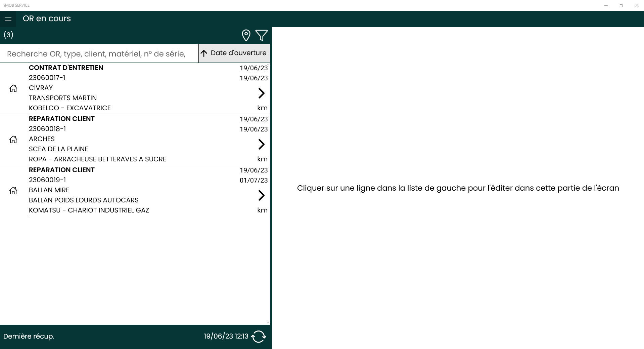The height and width of the screenshot is (349, 644).
Task: Open the hamburger navigation menu
Action: point(8,19)
